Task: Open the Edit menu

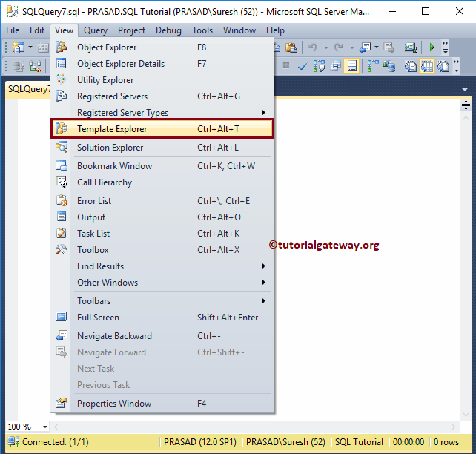Action: (x=37, y=30)
